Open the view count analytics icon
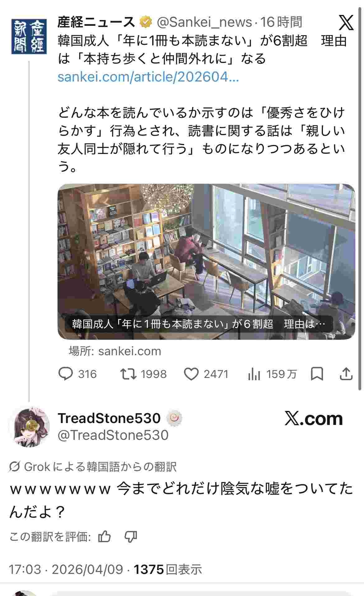 pos(254,374)
